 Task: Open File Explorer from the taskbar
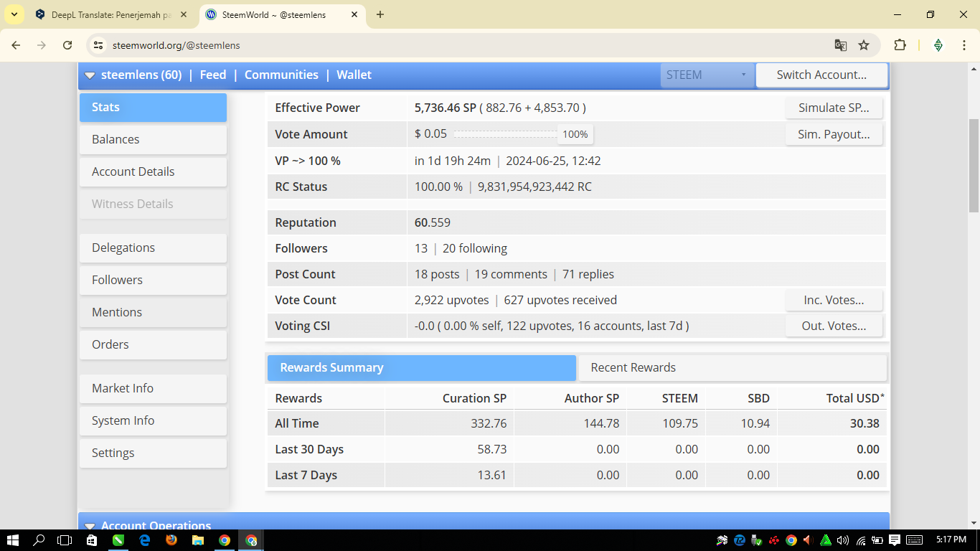[x=198, y=540]
